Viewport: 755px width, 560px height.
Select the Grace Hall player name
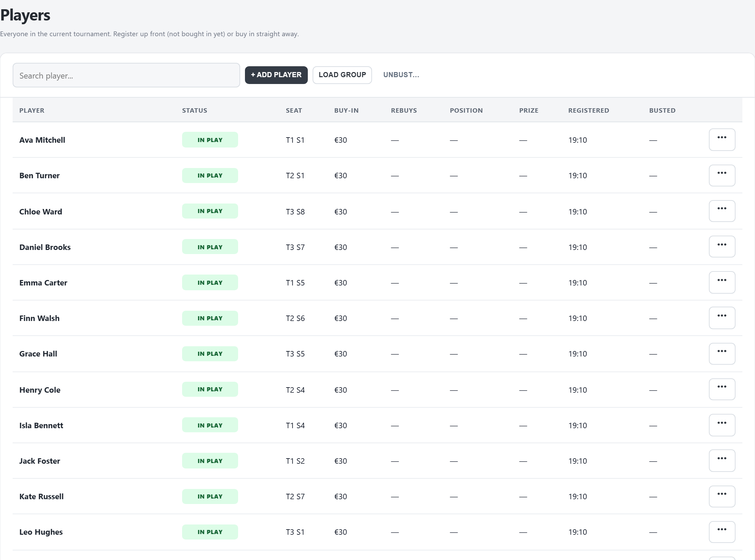(x=38, y=354)
